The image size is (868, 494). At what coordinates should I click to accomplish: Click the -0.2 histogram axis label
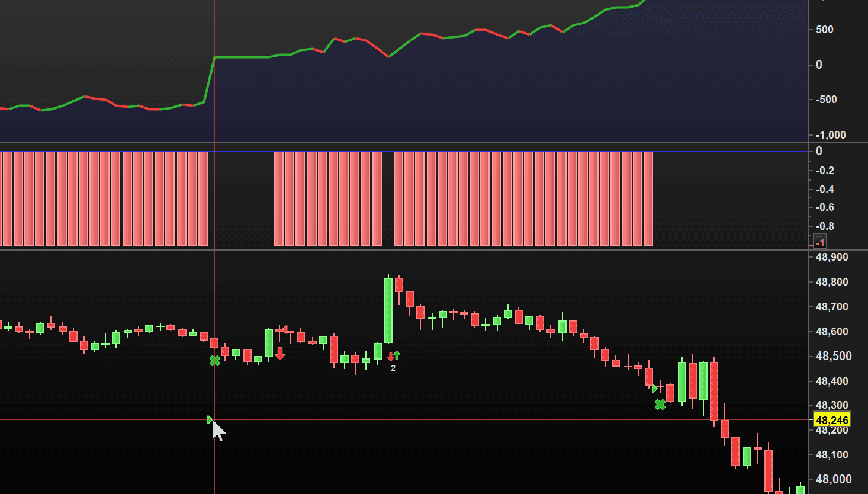[825, 171]
